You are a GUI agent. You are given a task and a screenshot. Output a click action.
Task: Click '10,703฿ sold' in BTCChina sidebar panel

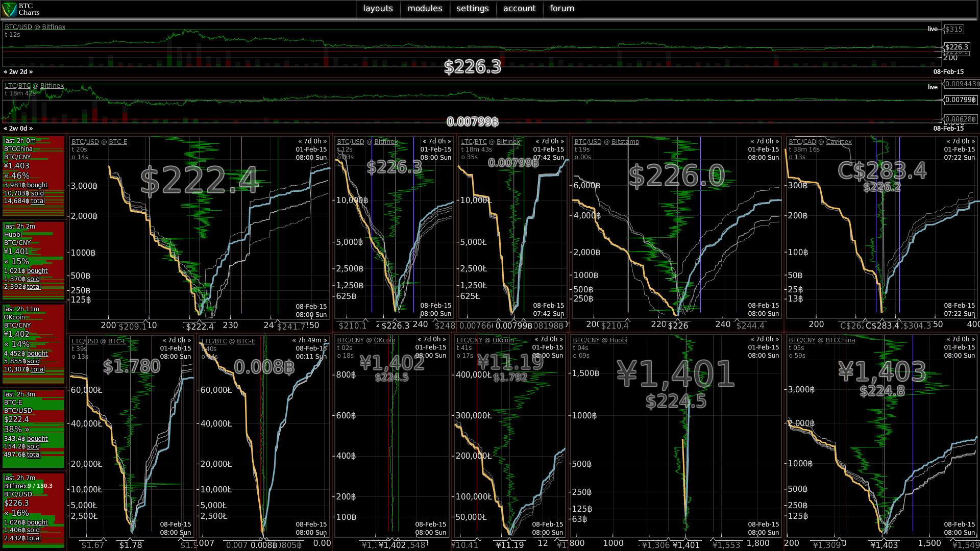(x=24, y=193)
